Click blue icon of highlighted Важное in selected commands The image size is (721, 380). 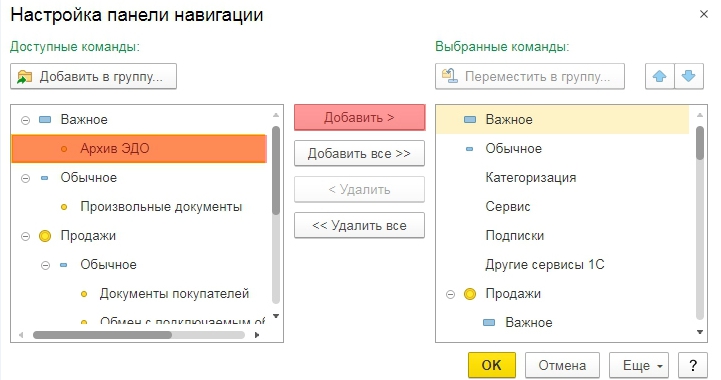click(x=469, y=120)
